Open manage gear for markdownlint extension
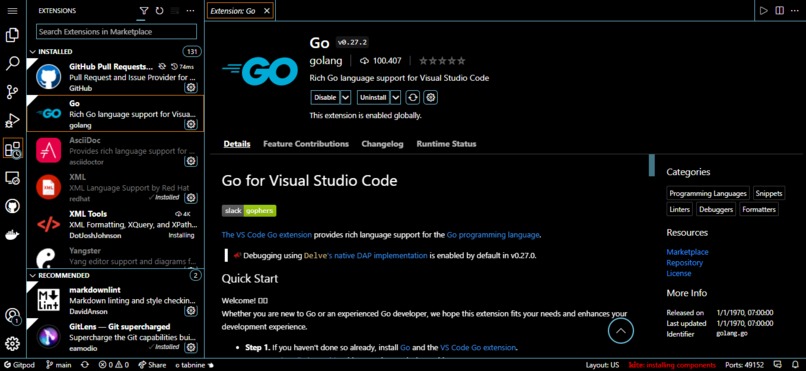 pos(191,311)
